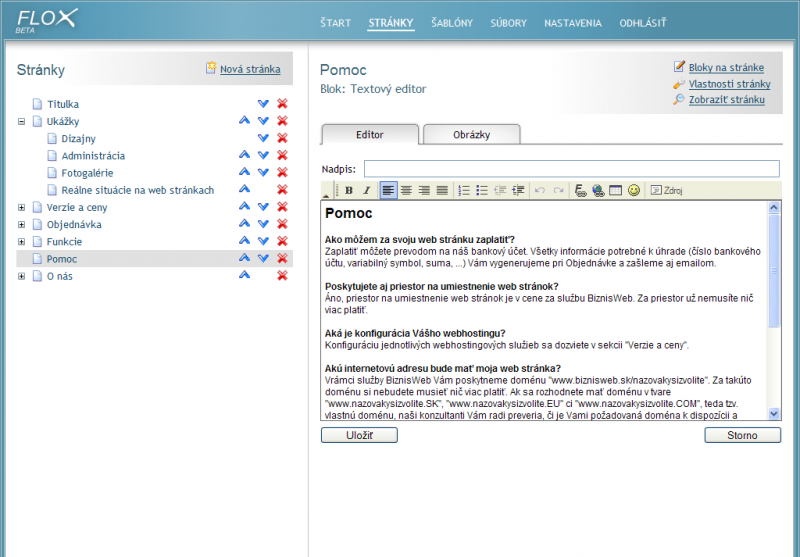The width and height of the screenshot is (800, 557).
Task: Expand the Funkcie tree node
Action: (x=21, y=242)
